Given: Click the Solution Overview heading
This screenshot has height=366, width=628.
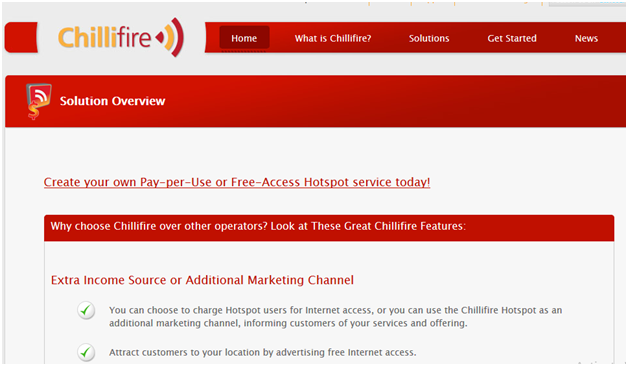Looking at the screenshot, I should tap(112, 101).
